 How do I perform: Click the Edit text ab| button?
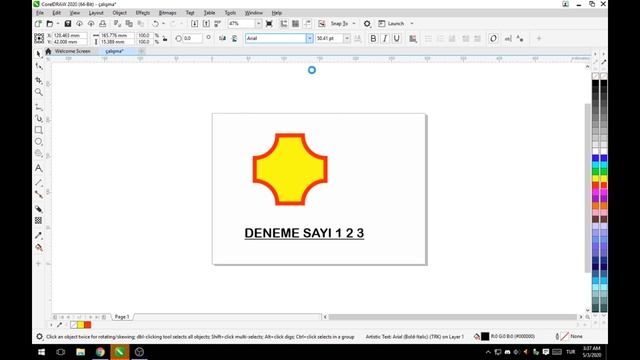pos(508,38)
